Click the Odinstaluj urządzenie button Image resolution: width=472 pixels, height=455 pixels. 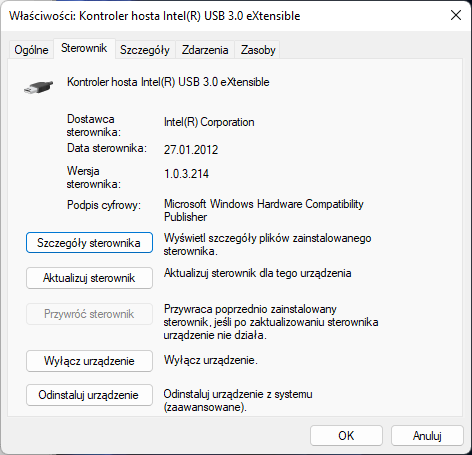pyautogui.click(x=89, y=395)
